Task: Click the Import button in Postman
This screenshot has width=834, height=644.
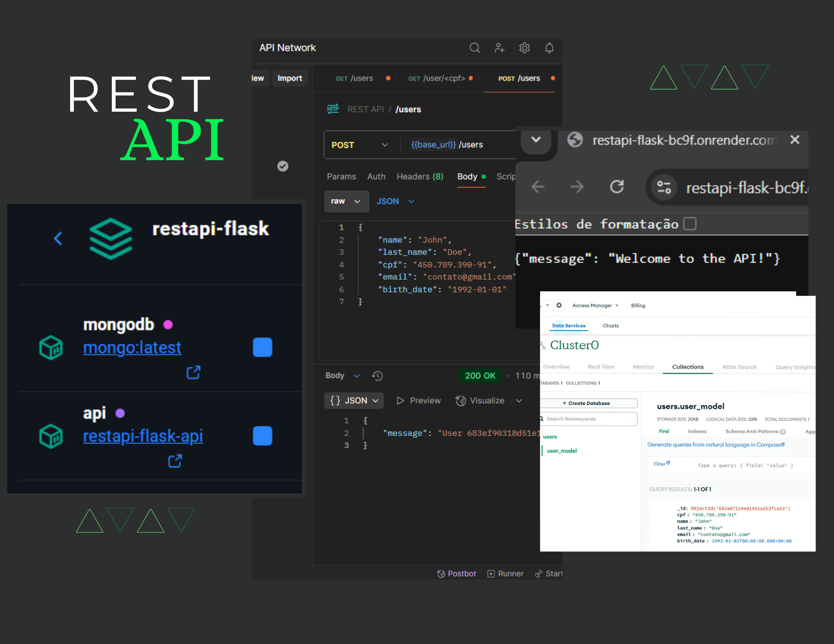Action: pyautogui.click(x=290, y=78)
